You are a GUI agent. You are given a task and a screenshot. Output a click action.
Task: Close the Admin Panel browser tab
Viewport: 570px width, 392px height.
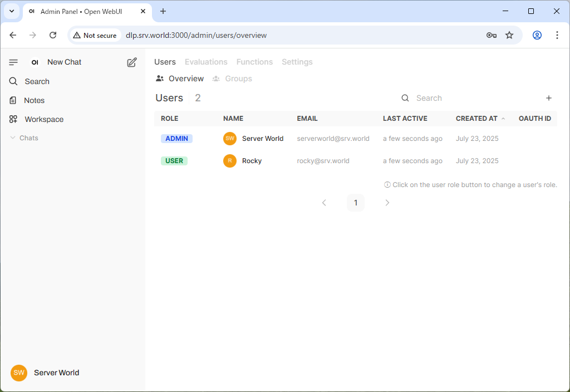143,11
